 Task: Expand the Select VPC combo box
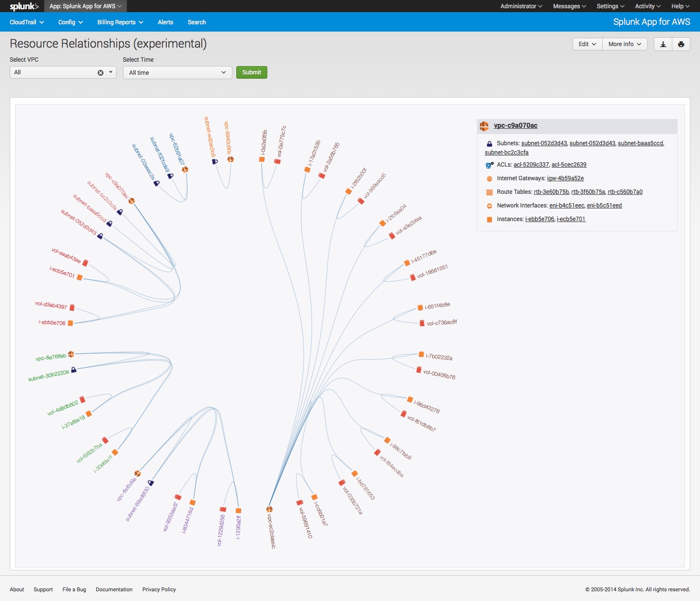pos(63,72)
